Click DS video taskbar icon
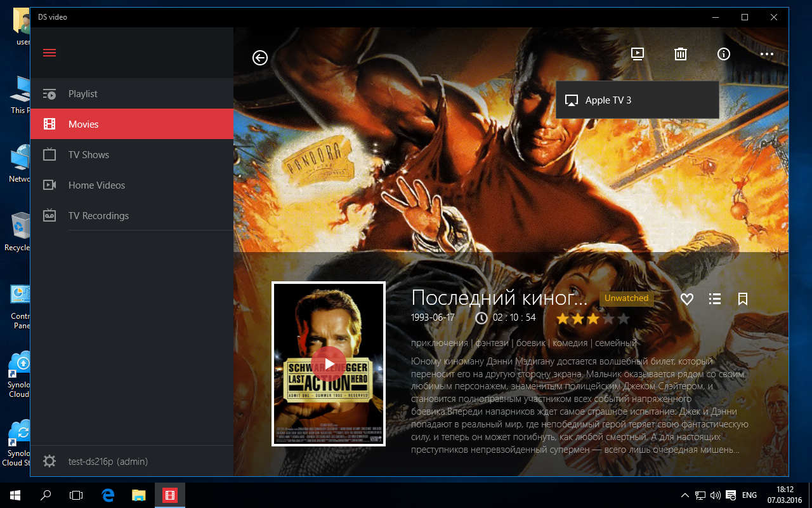Viewport: 812px width, 508px height. pos(169,495)
